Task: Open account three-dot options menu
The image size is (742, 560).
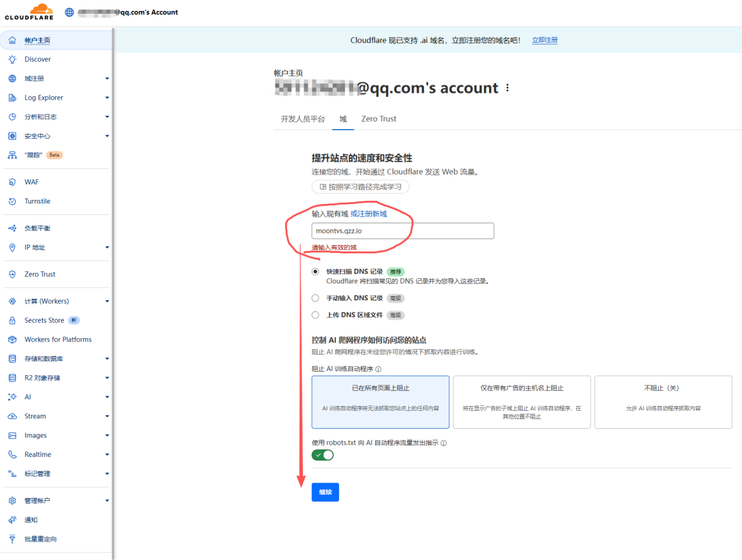Action: pyautogui.click(x=508, y=88)
